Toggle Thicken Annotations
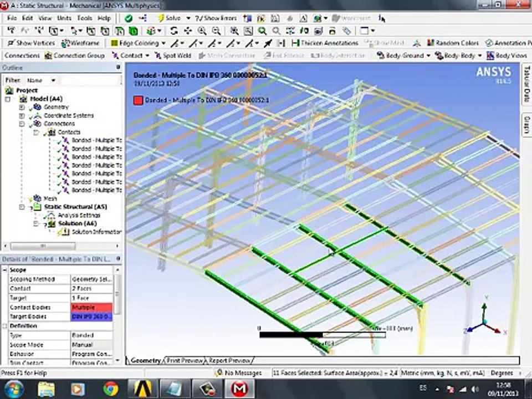Image resolution: width=532 pixels, height=399 pixels. pyautogui.click(x=325, y=43)
